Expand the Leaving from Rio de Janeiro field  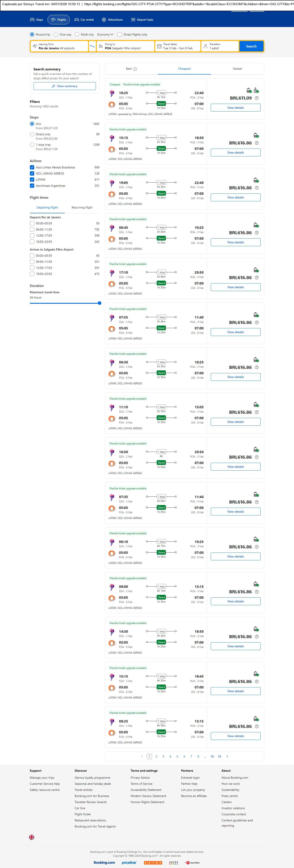pyautogui.click(x=59, y=46)
